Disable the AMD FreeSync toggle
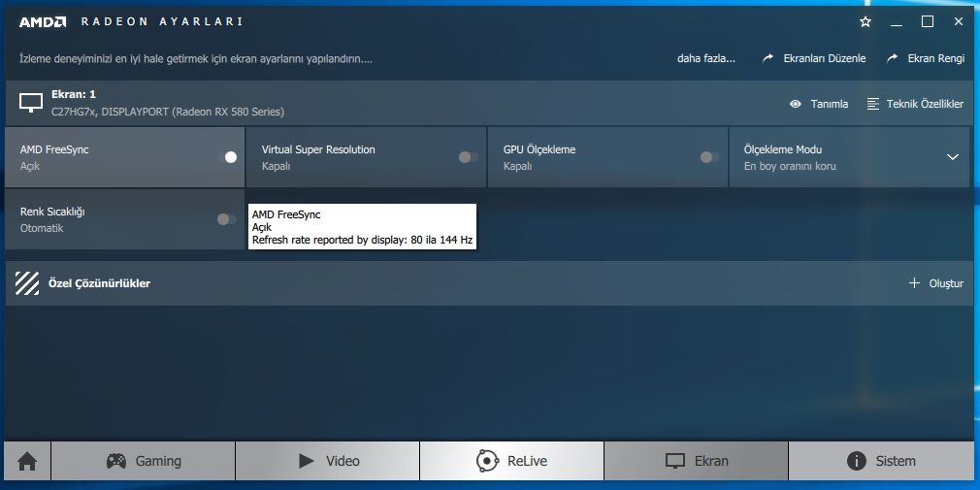This screenshot has height=490, width=980. tap(227, 157)
